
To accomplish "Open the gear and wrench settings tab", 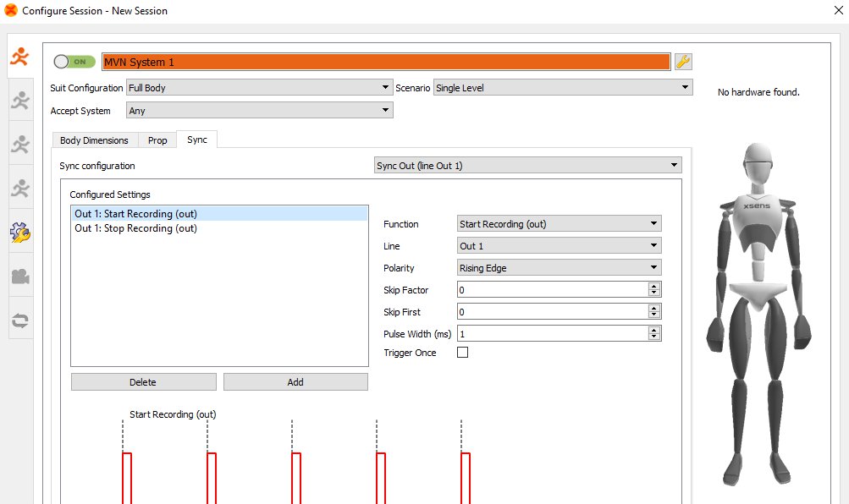I will tap(20, 233).
